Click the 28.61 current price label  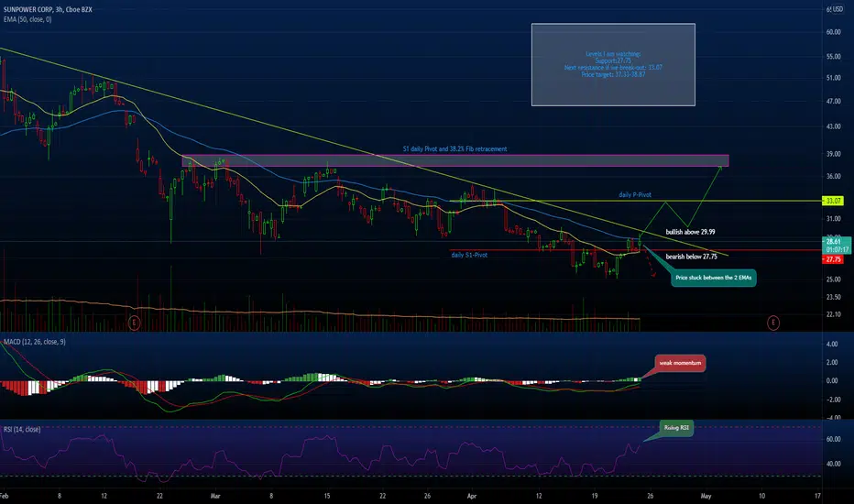pos(837,241)
